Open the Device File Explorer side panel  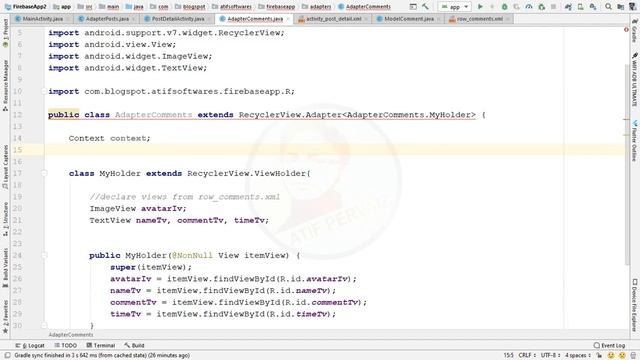click(x=635, y=305)
